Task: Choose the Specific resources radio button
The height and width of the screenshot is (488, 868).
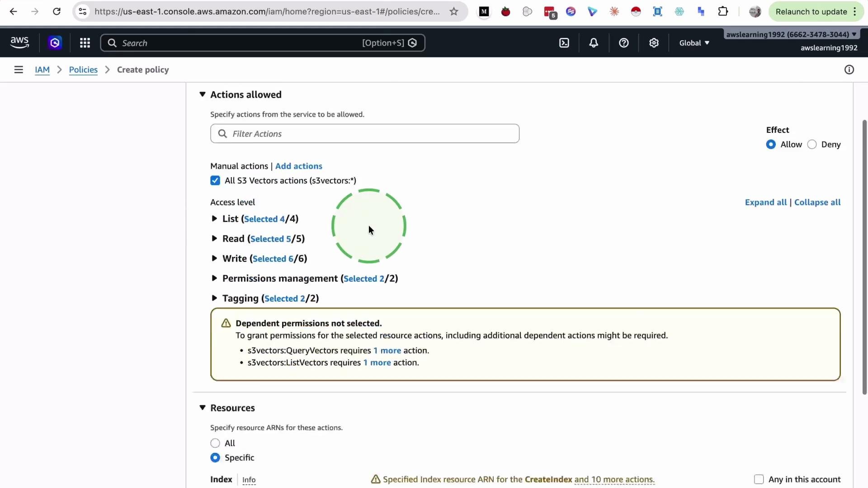Action: pos(215,458)
